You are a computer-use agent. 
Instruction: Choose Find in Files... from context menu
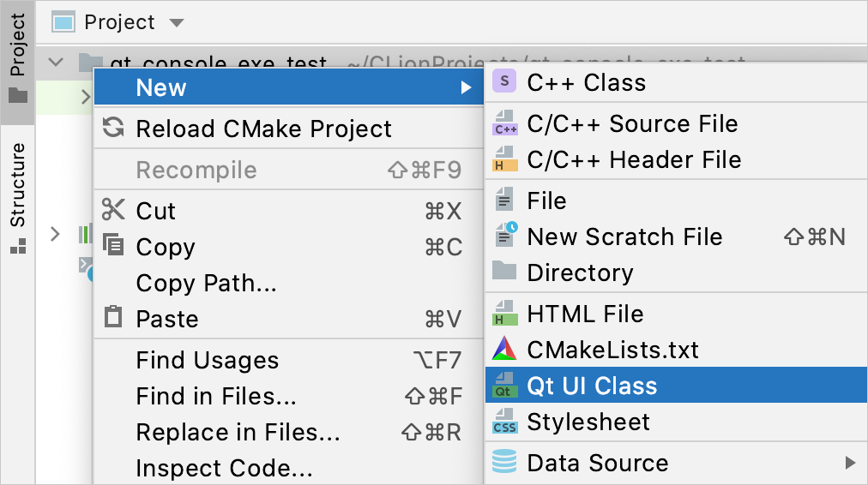pos(216,396)
